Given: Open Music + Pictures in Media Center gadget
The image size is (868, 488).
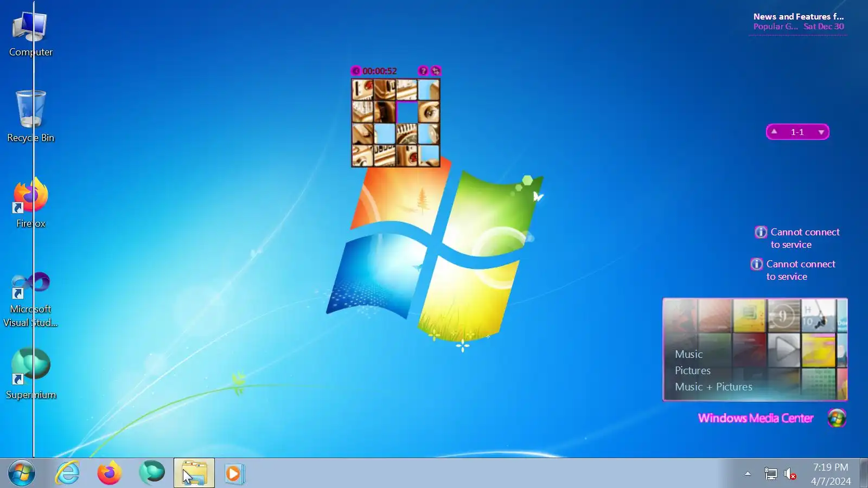Looking at the screenshot, I should pos(713,387).
